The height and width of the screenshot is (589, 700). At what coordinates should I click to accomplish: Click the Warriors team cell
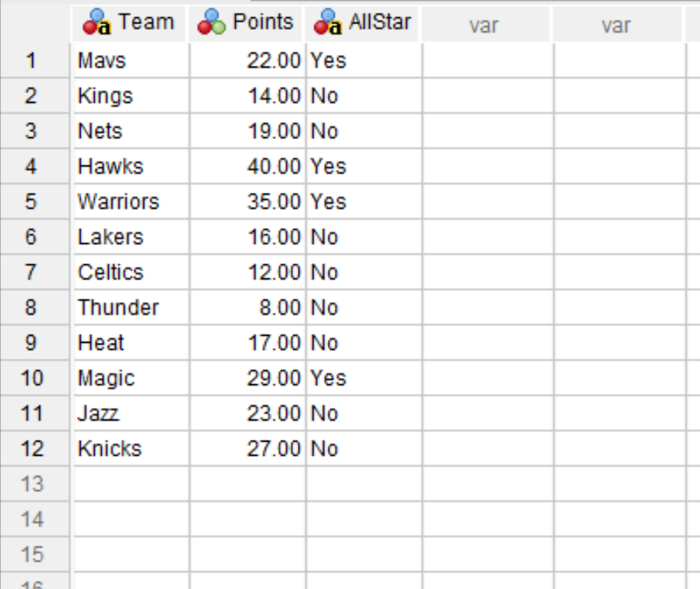(x=131, y=202)
